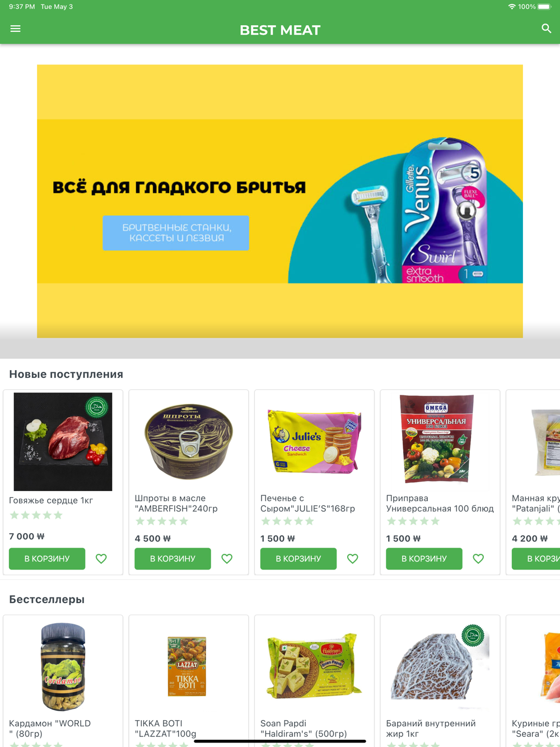This screenshot has width=560, height=747.
Task: View the Julie's Cheese Sandwich product picture
Action: (x=314, y=441)
